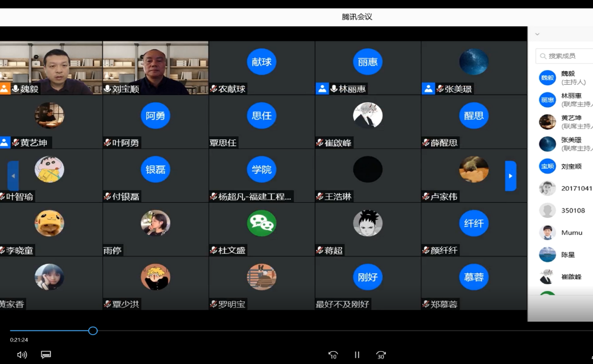Click the 覃思任 name label

coord(223,142)
